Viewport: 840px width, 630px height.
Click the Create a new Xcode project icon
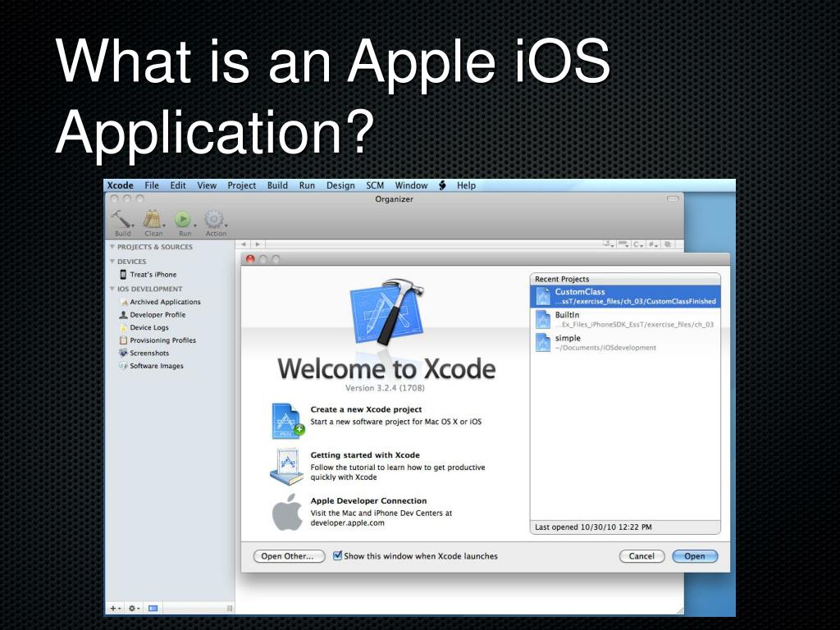pyautogui.click(x=288, y=421)
